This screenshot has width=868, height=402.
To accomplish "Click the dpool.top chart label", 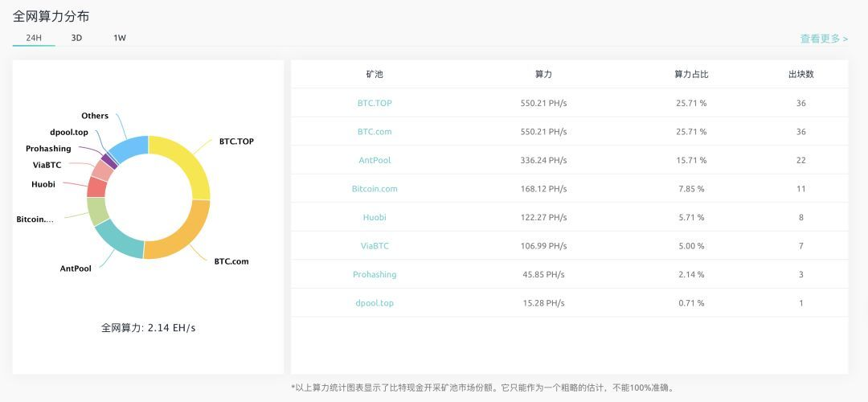I will pos(68,133).
